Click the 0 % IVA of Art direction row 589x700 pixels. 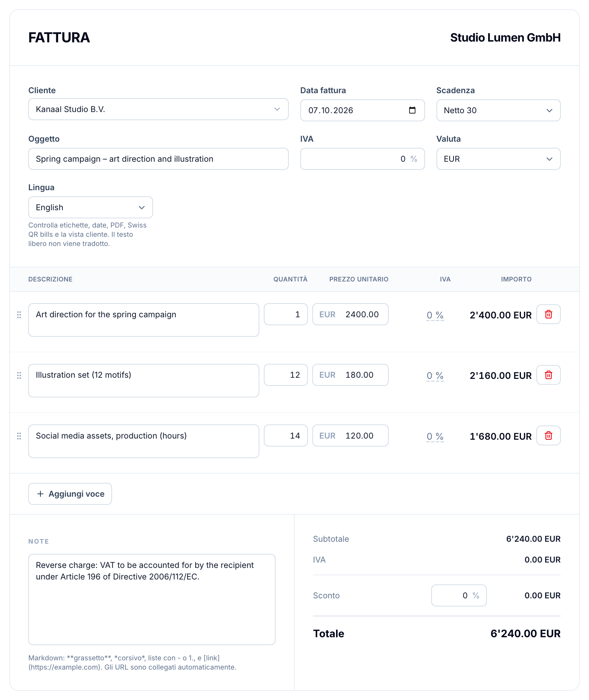tap(435, 315)
